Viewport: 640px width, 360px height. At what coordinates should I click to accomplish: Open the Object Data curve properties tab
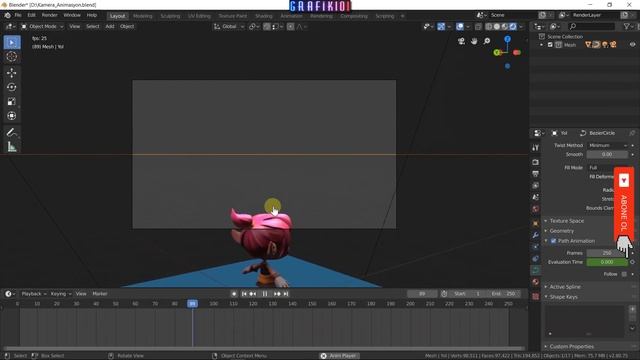[x=536, y=270]
